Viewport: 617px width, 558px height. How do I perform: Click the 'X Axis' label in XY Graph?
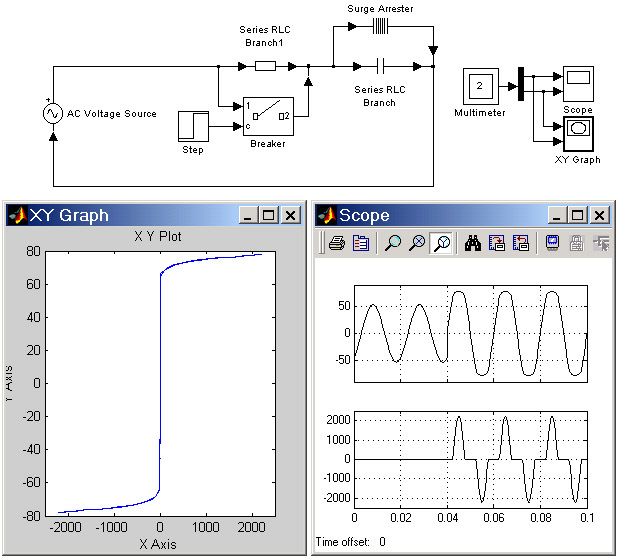[158, 544]
